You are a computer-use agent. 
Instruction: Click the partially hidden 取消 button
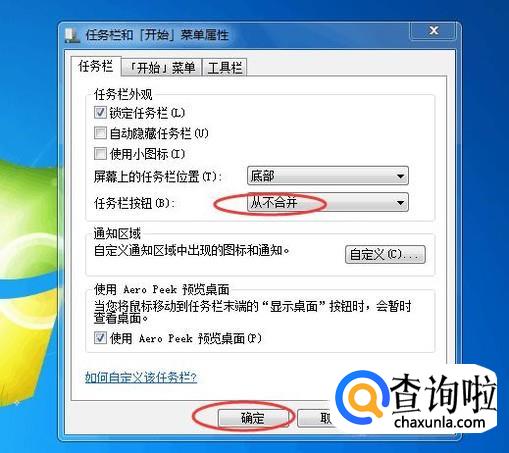coord(315,418)
